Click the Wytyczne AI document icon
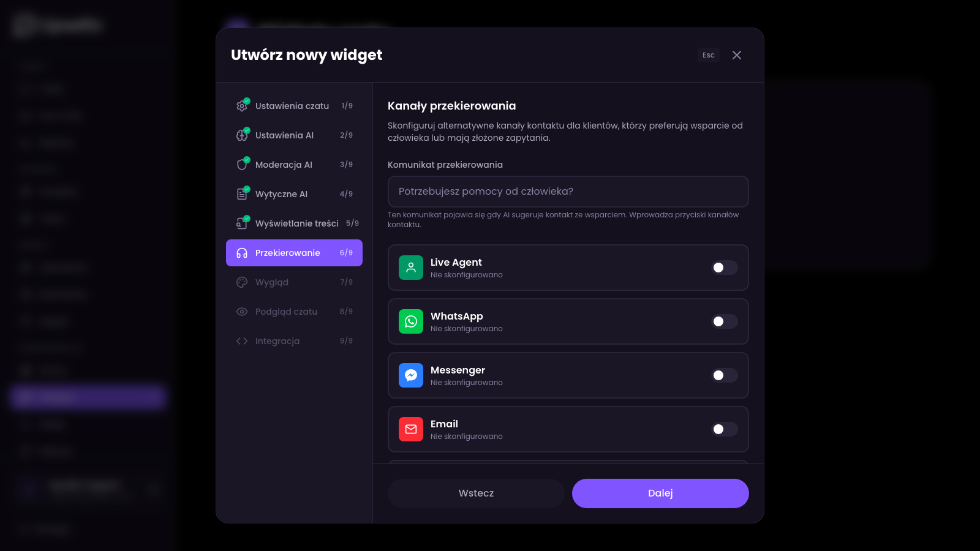 (242, 194)
